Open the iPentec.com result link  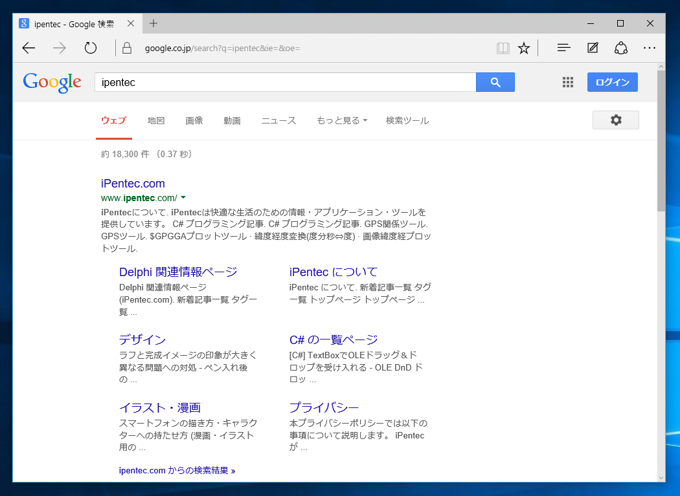coord(133,183)
